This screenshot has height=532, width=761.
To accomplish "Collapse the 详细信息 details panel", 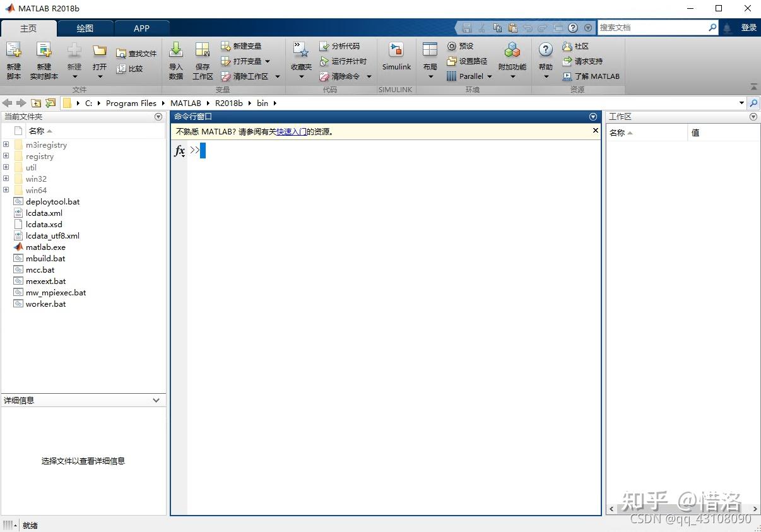I will tap(155, 399).
